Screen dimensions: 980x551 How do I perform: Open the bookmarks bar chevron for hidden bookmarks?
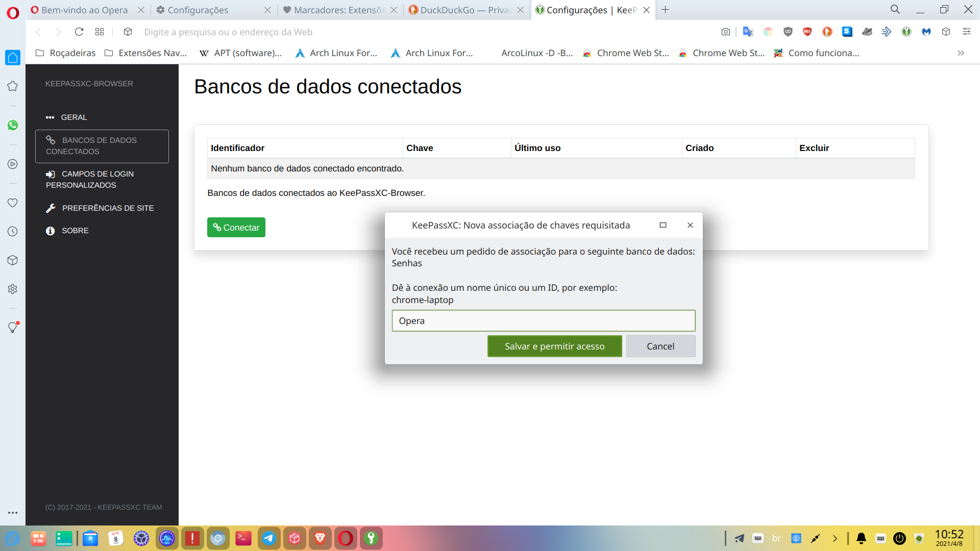point(962,53)
